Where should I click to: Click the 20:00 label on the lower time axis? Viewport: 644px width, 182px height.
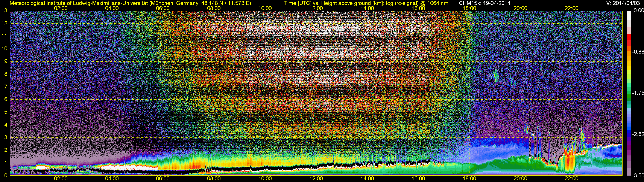point(521,179)
